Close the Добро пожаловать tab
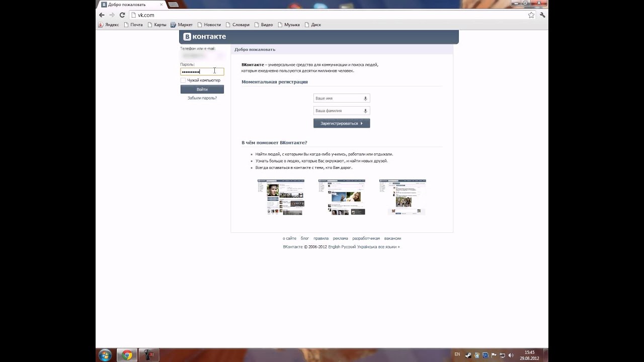Screen dimensions: 644x362 (162, 5)
